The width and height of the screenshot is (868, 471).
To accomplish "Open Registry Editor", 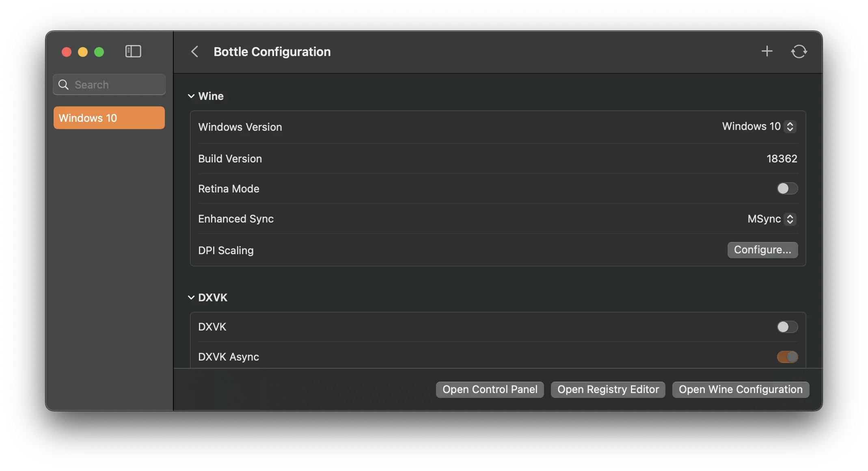I will 608,390.
